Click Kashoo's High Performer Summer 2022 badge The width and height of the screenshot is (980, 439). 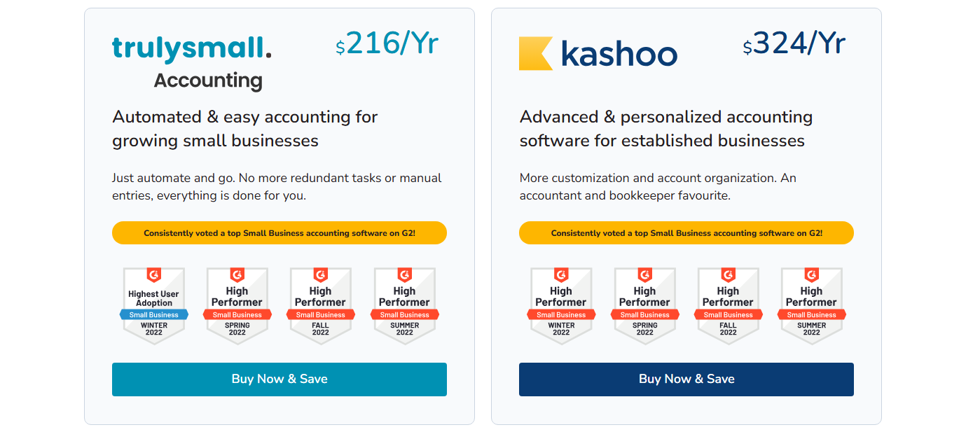pos(811,305)
